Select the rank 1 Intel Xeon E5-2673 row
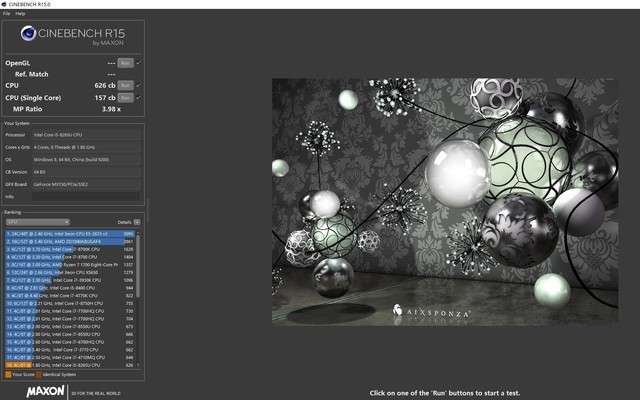The image size is (640, 400). tap(70, 234)
